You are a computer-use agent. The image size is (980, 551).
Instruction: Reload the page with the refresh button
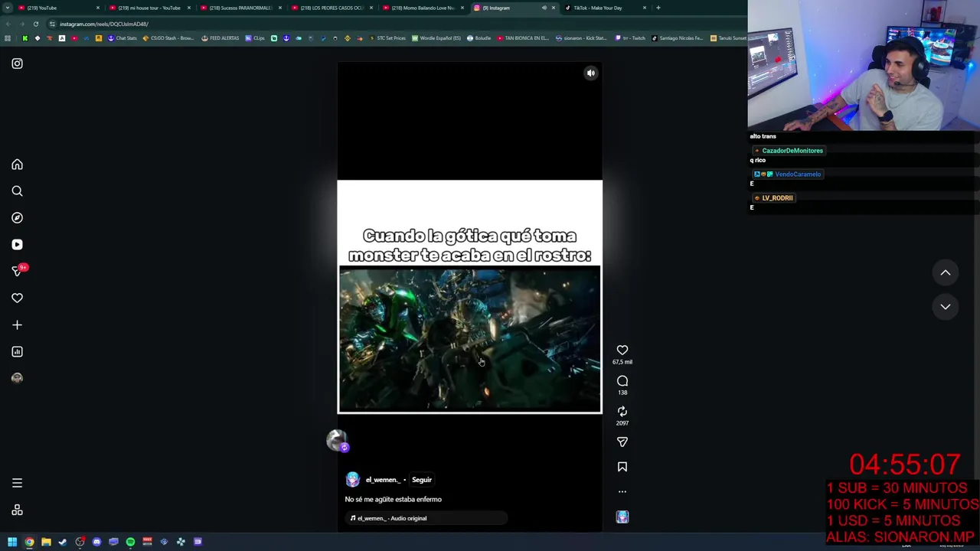35,24
